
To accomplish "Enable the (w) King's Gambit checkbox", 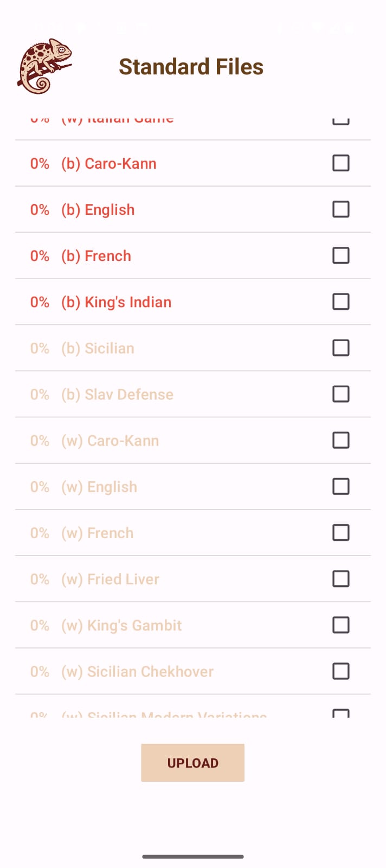I will pos(340,625).
